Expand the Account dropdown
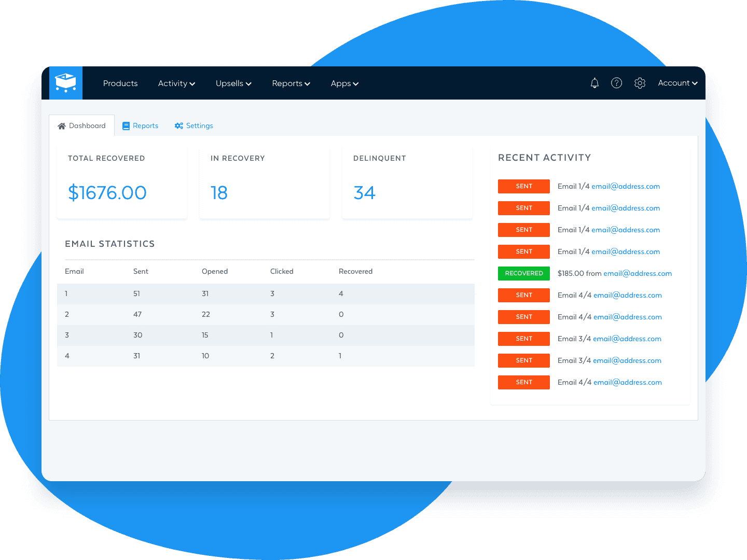Screen dimensions: 747x560 click(677, 83)
